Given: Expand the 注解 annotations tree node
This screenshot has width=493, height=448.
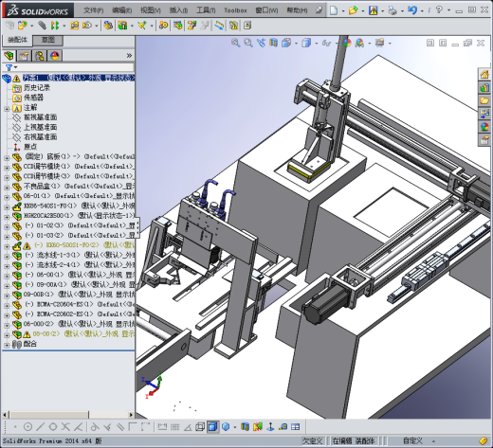Looking at the screenshot, I should (7, 109).
